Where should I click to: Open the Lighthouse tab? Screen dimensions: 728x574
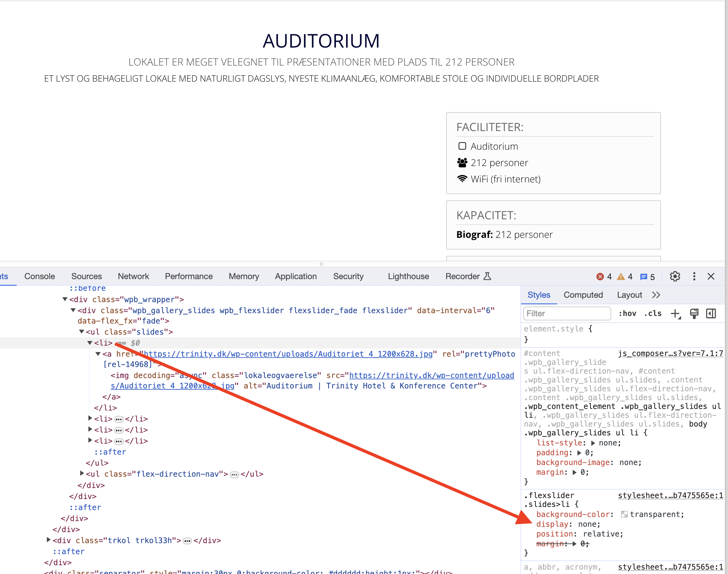pos(408,276)
